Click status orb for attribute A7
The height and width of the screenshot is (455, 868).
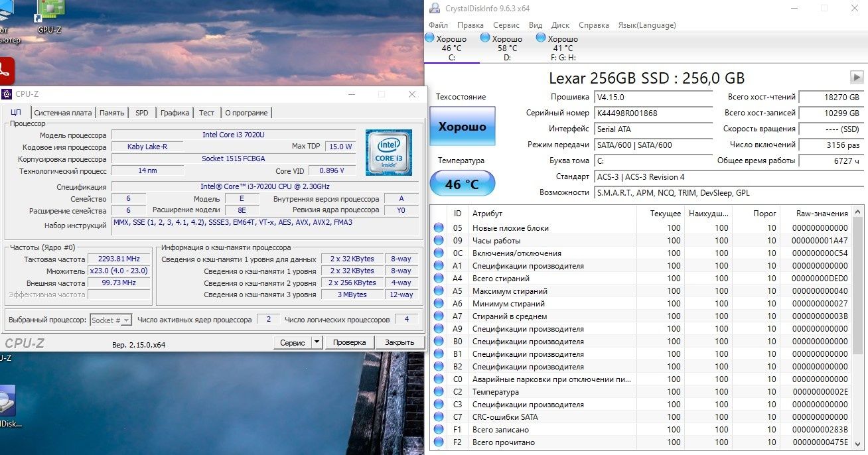tap(439, 316)
